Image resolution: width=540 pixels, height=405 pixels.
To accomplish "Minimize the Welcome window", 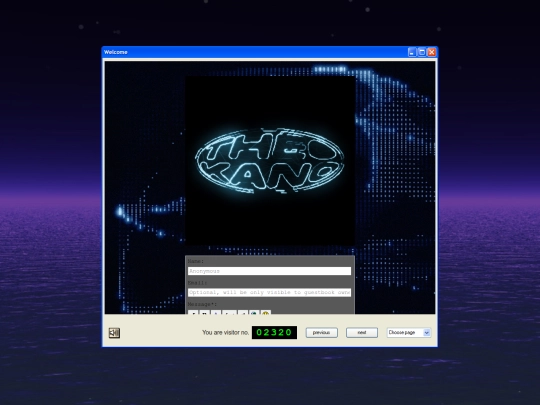I will tap(412, 52).
